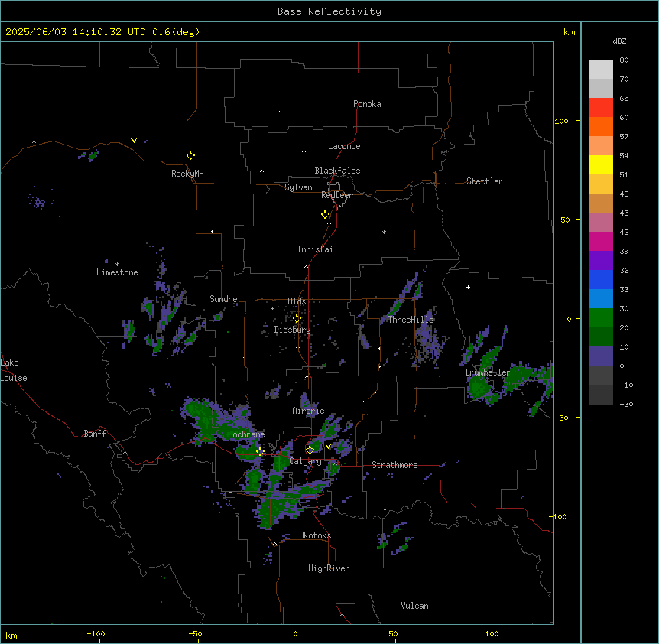Click the Calgary city label
This screenshot has width=659, height=644.
306,461
